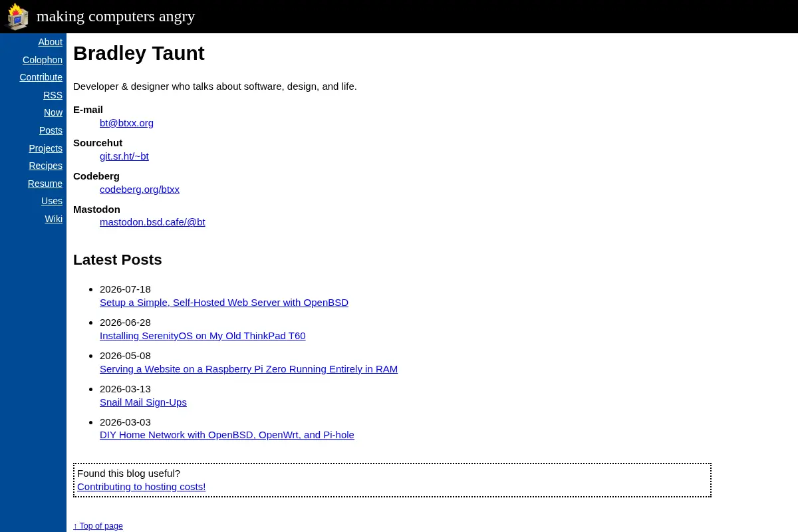Screen dimensions: 798x532
Task: Click the 'Developer & designer' description line
Action: (x=215, y=86)
